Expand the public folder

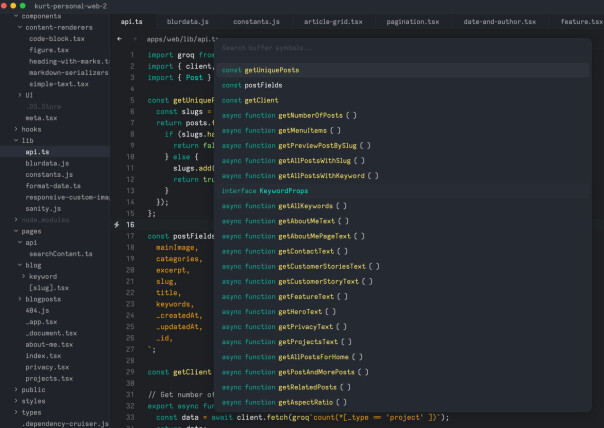[x=16, y=389]
